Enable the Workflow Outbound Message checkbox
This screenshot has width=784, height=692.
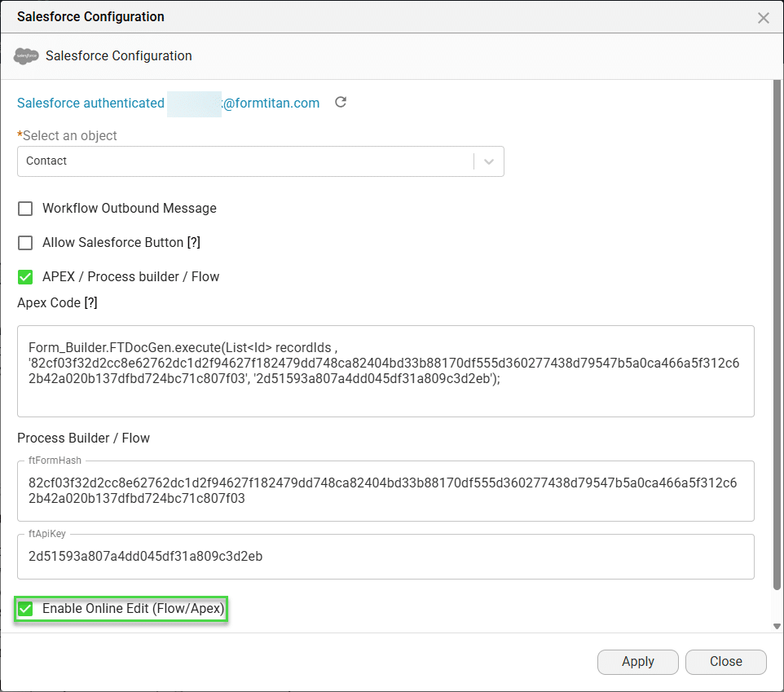[25, 209]
